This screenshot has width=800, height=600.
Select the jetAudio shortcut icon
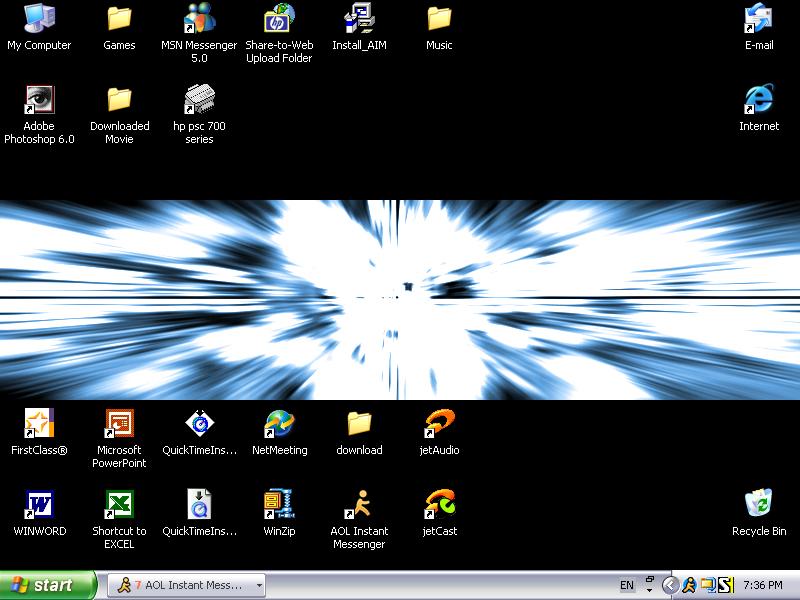pyautogui.click(x=439, y=424)
